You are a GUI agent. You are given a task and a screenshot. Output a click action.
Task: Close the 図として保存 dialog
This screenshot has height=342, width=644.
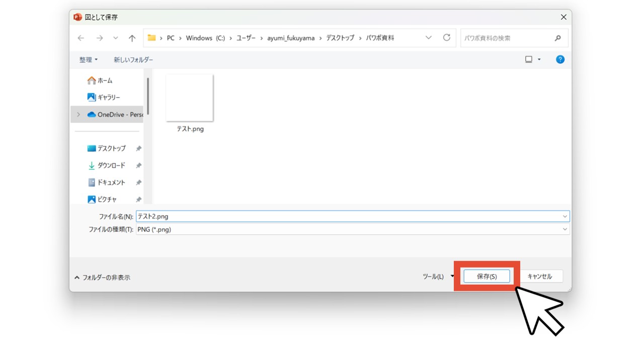pyautogui.click(x=563, y=17)
